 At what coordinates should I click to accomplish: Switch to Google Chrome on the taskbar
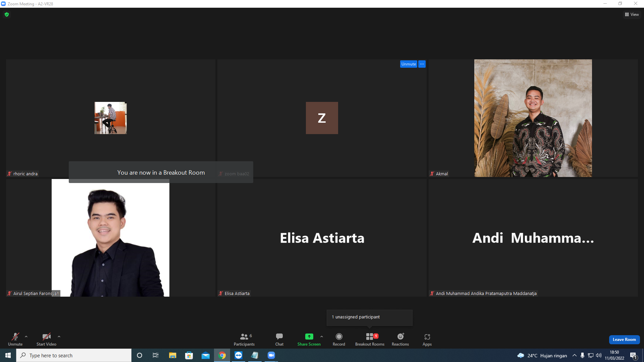[222, 355]
